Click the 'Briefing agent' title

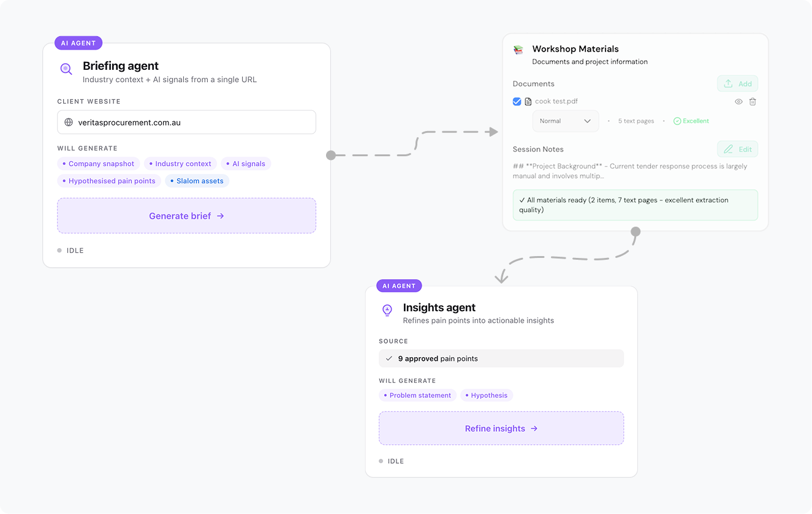121,66
